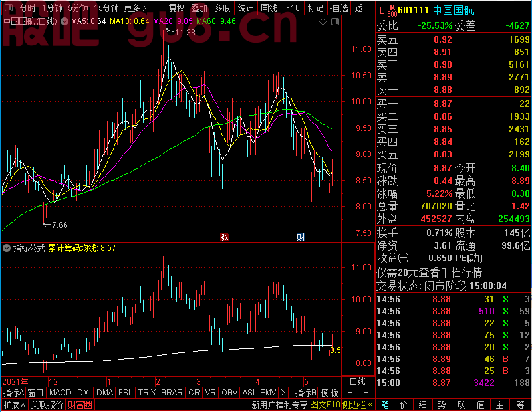Toggle 复权 price adjustment

[176, 8]
